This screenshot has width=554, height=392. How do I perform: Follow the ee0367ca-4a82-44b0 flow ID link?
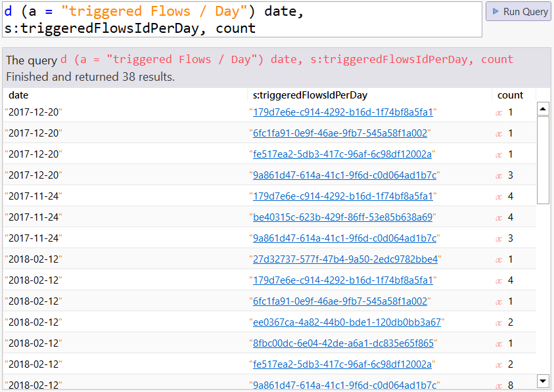click(347, 322)
